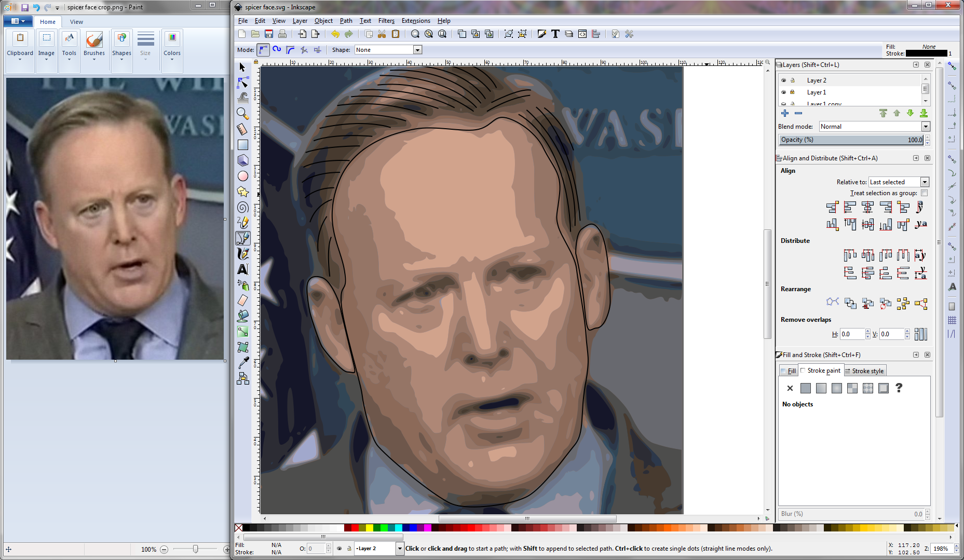Open the Path menu

346,21
